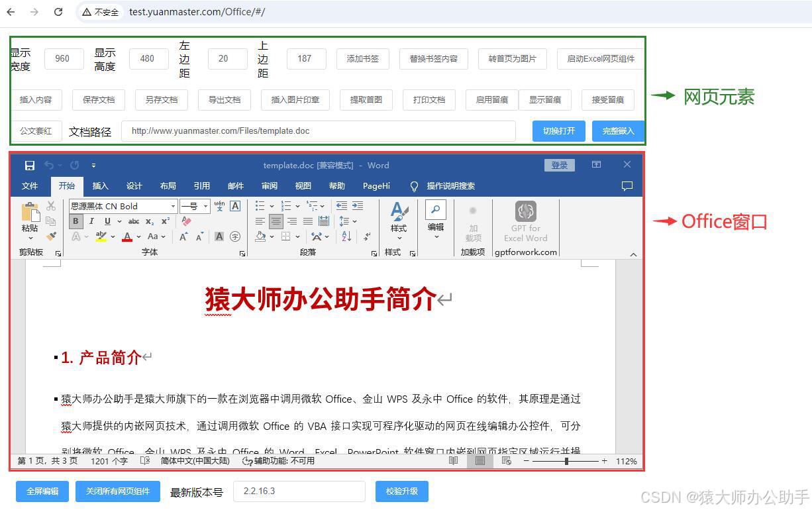Click the Justify alignment icon
Viewport: 812px width, 510px height.
(308, 221)
